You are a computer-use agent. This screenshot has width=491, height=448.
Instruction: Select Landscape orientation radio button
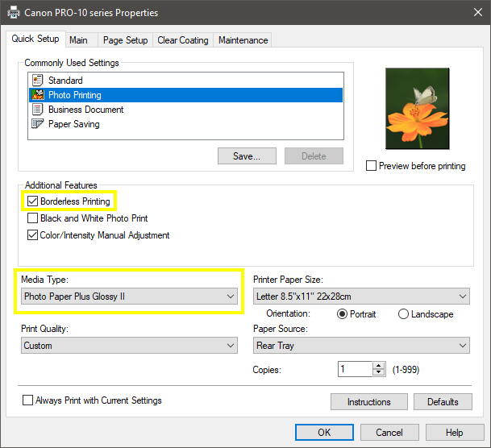click(403, 314)
